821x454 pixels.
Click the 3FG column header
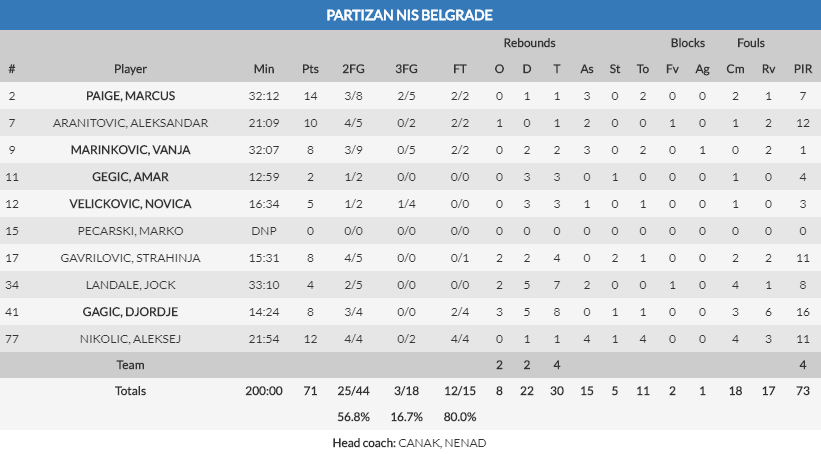tap(407, 69)
